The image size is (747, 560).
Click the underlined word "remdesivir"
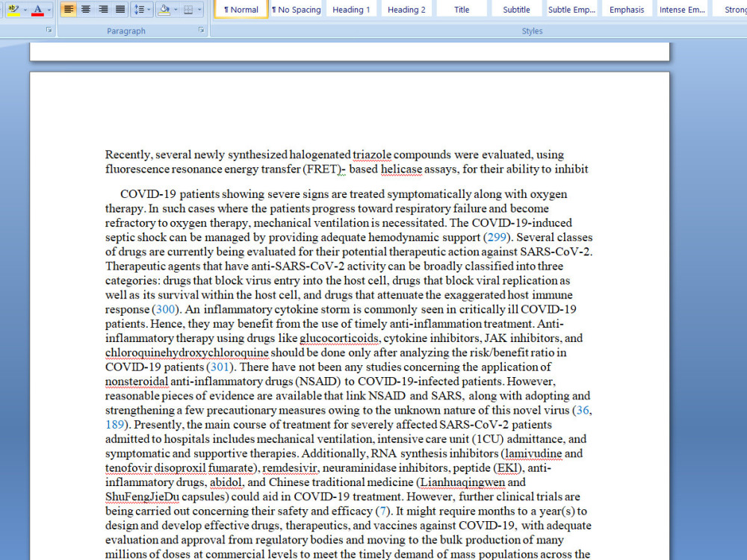click(x=289, y=467)
